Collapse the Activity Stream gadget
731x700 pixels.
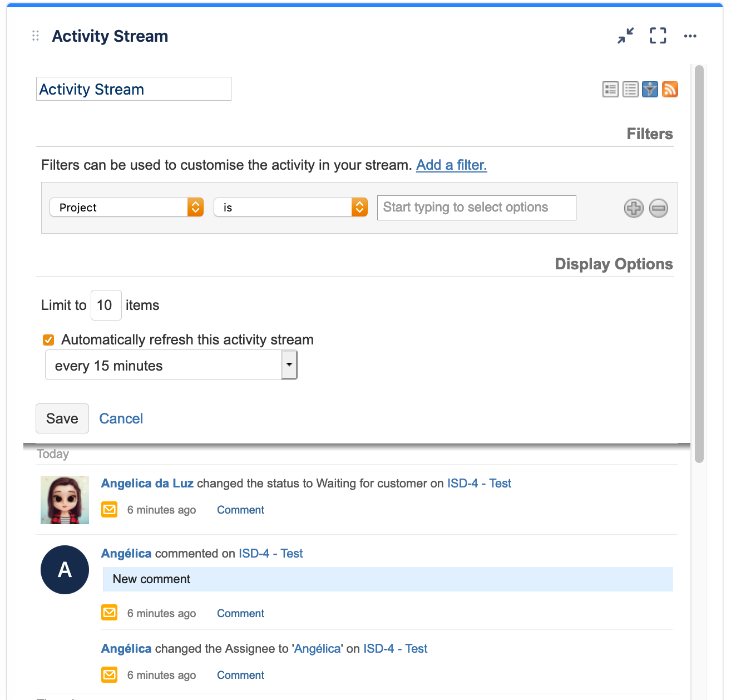tap(625, 36)
